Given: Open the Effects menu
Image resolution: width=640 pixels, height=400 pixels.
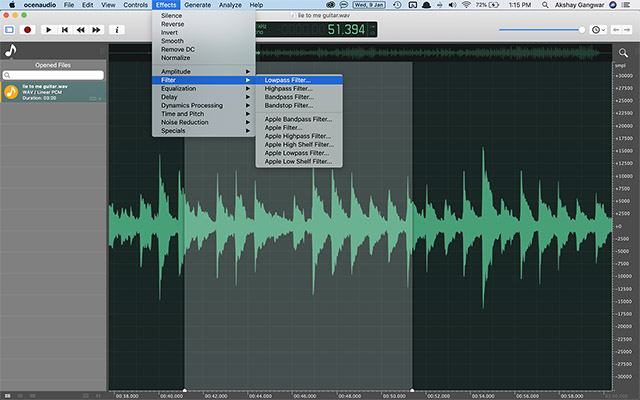Looking at the screenshot, I should click(166, 5).
